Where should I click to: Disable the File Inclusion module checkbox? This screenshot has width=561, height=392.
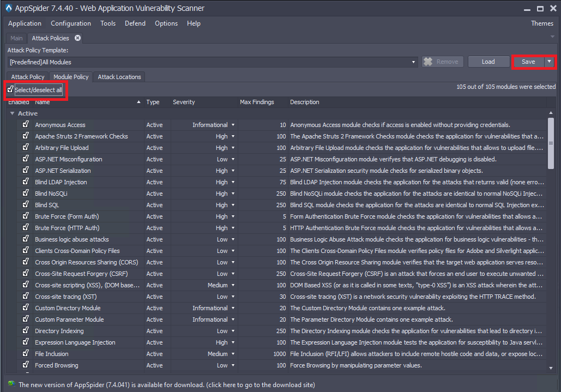pyautogui.click(x=26, y=353)
